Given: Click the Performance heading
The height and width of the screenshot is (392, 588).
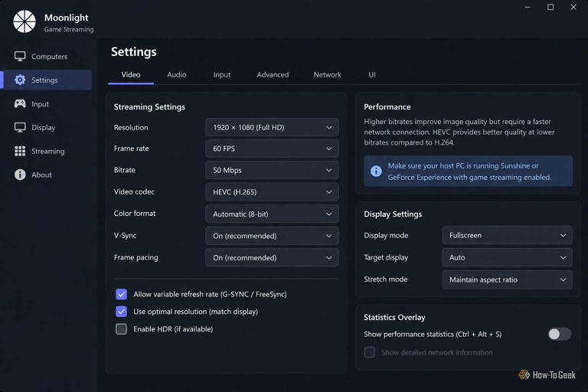Looking at the screenshot, I should pyautogui.click(x=387, y=107).
